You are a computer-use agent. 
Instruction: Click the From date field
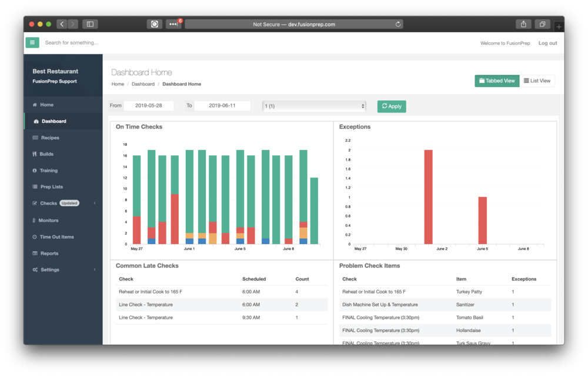pyautogui.click(x=149, y=106)
